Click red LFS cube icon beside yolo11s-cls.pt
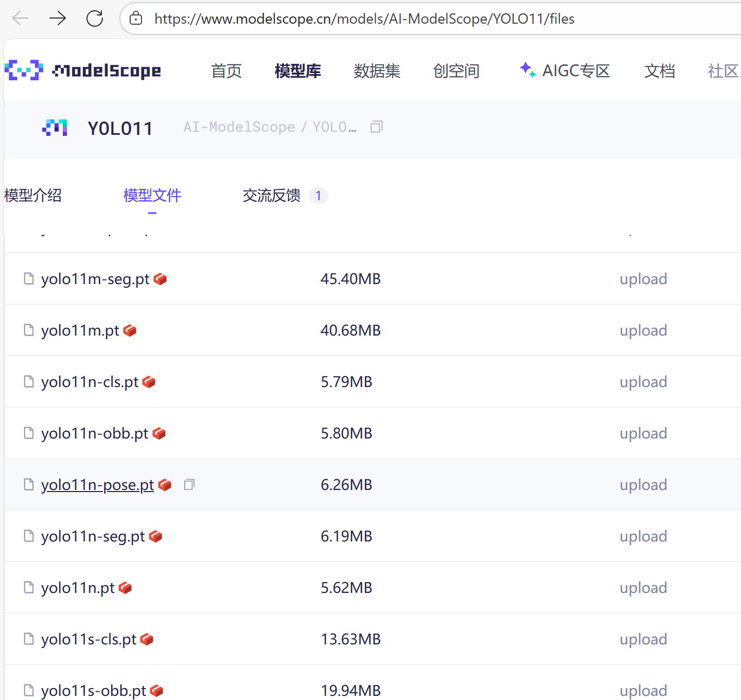This screenshot has height=700, width=741. 147,639
